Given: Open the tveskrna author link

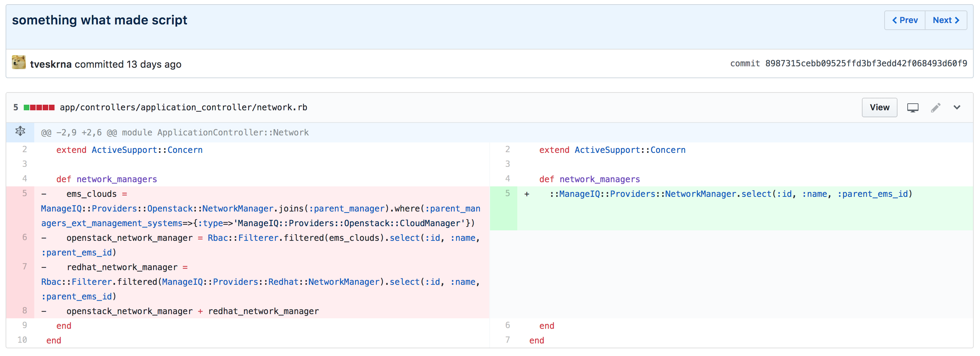Looking at the screenshot, I should point(51,64).
